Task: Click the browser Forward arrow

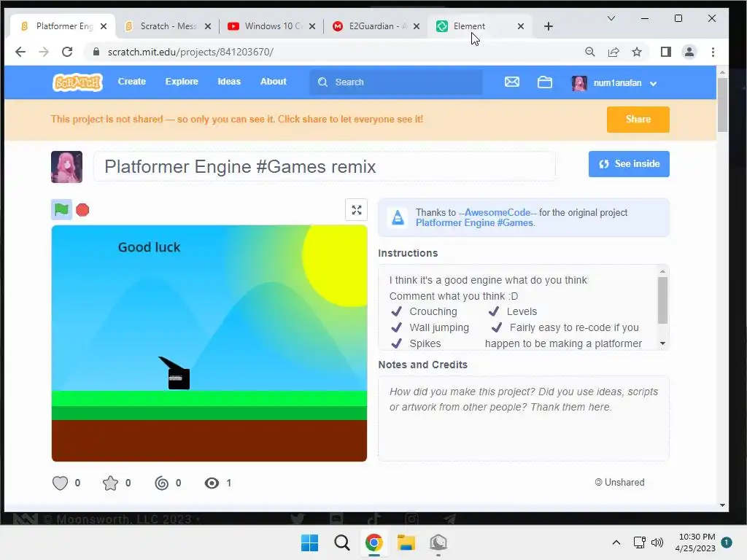Action: (x=44, y=52)
